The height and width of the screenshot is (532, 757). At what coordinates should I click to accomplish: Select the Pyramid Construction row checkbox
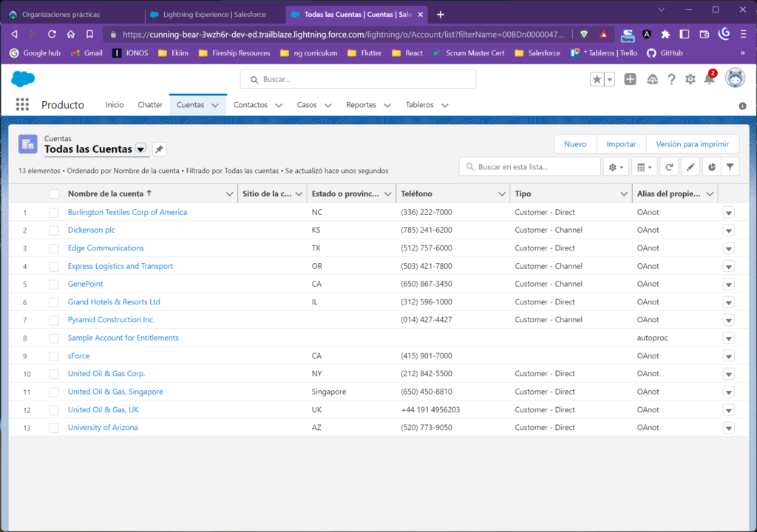coord(53,320)
